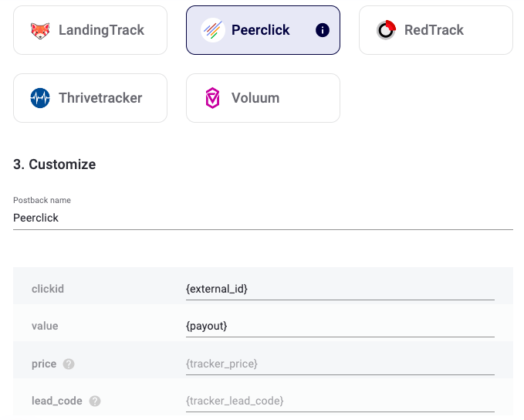This screenshot has width=524, height=420.
Task: Click the clickid parameter label
Action: pyautogui.click(x=48, y=289)
